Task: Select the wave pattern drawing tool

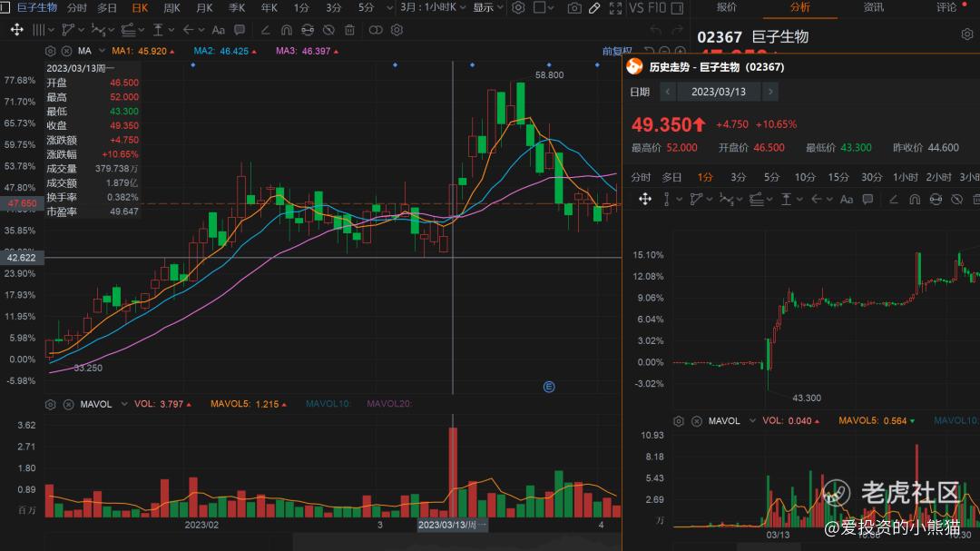Action: click(x=98, y=29)
